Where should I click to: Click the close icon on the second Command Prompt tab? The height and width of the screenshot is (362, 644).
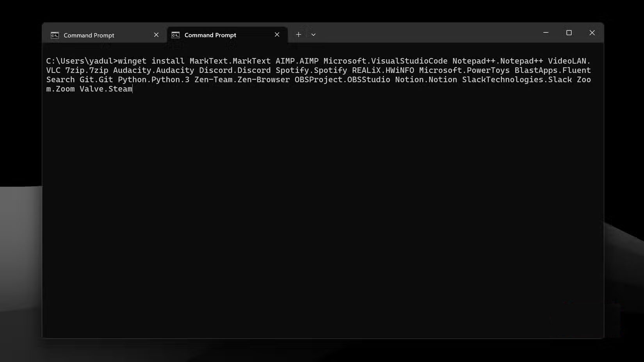[277, 34]
